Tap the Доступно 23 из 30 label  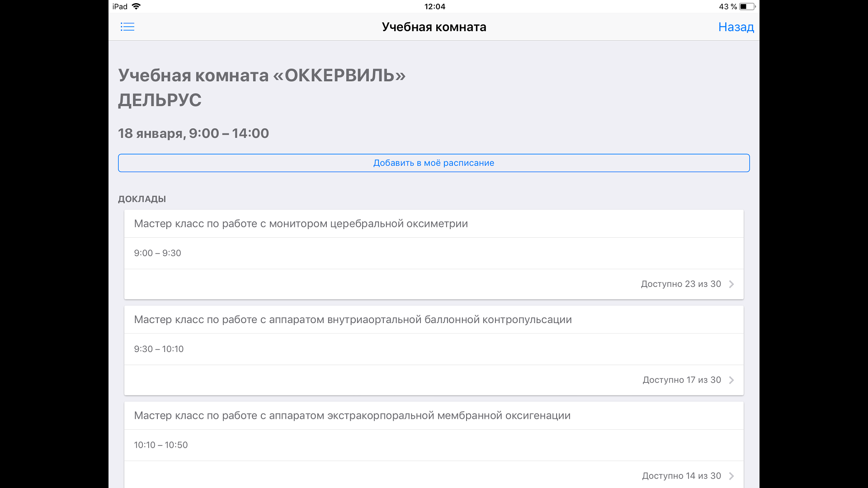coord(680,284)
